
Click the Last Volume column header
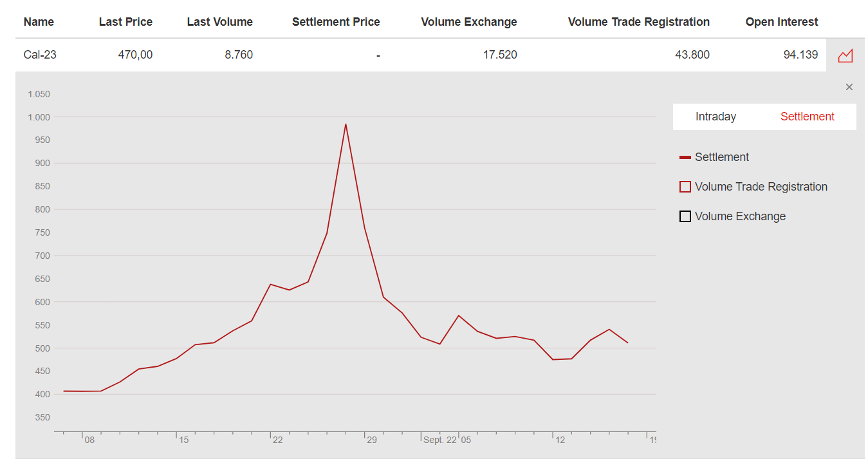coord(219,22)
